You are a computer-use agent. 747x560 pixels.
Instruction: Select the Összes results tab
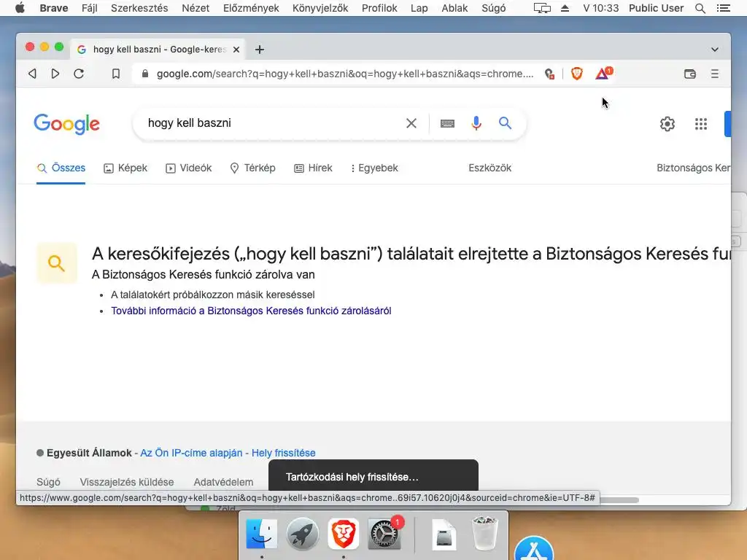(x=61, y=168)
